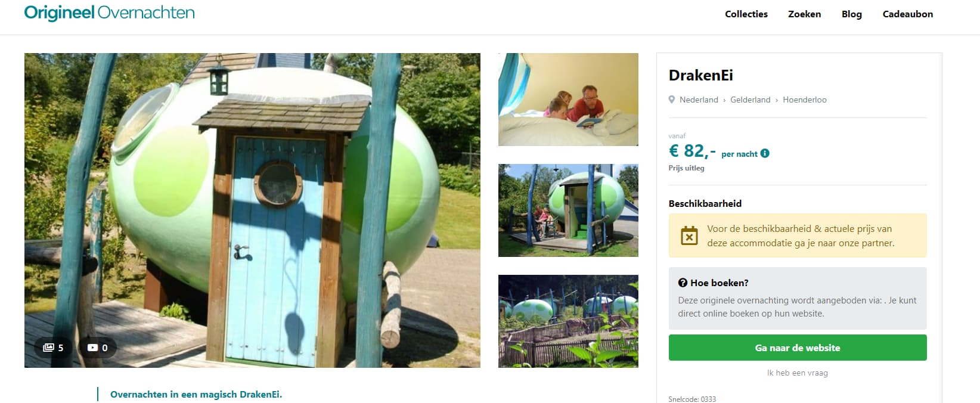Select the Hoenderloo breadcrumb link

pyautogui.click(x=805, y=100)
